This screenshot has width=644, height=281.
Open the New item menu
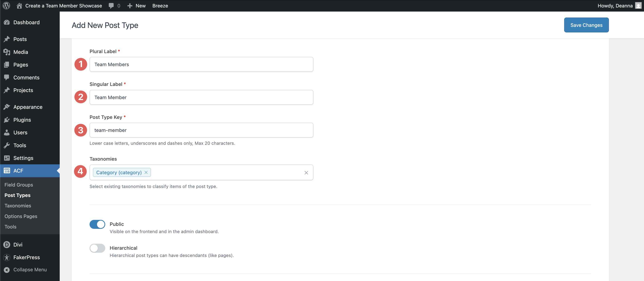(137, 5)
